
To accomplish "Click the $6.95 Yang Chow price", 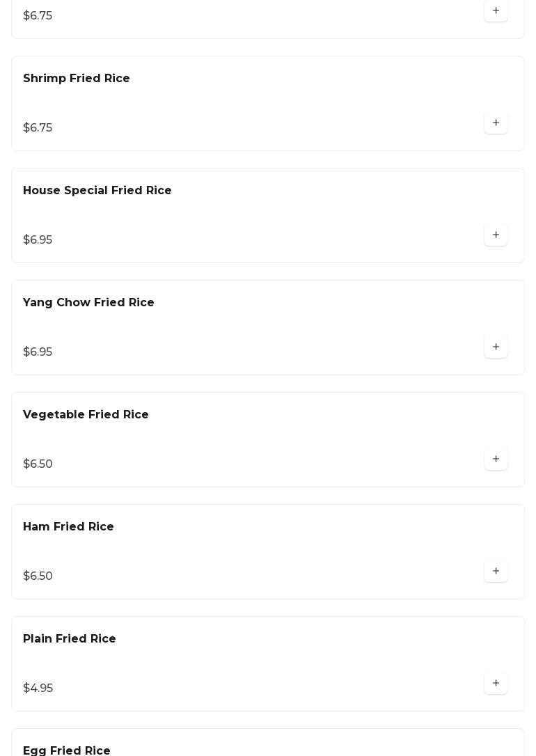I will point(38,352).
